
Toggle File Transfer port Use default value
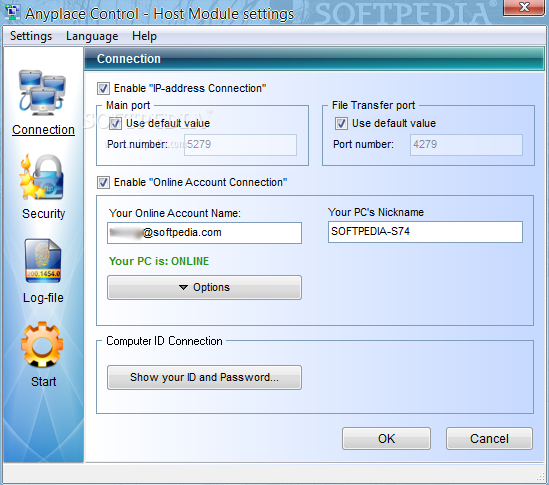click(x=341, y=124)
